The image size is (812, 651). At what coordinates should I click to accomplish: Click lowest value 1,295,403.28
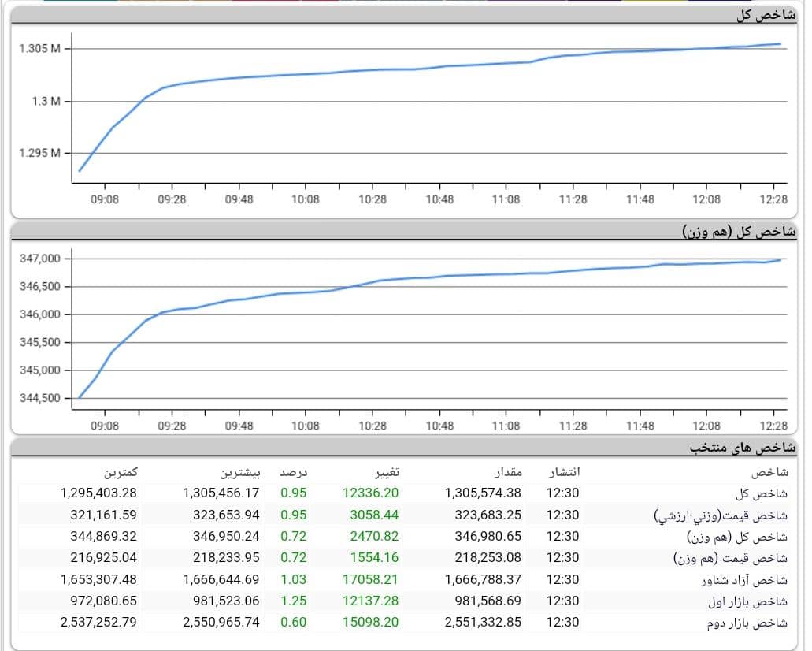98,493
